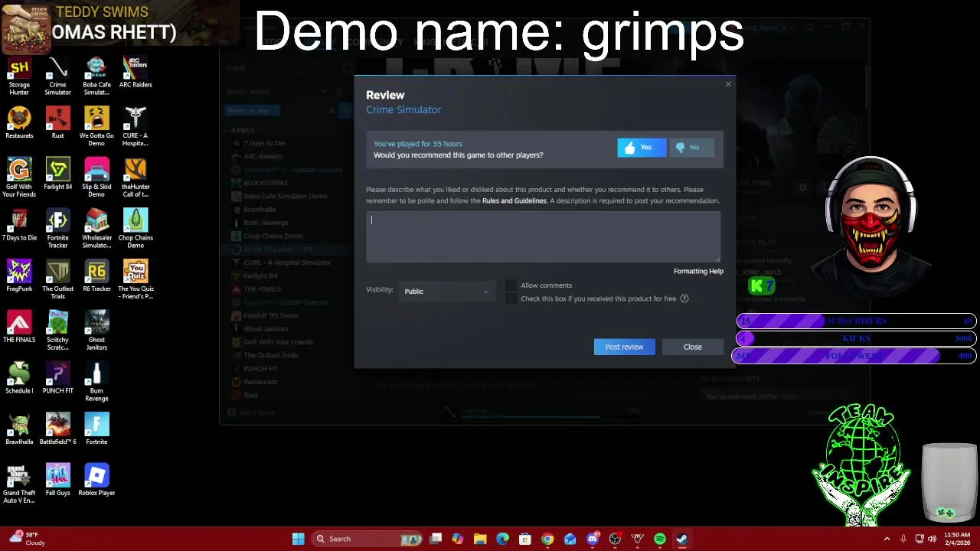The height and width of the screenshot is (551, 980).
Task: Open the taskbar clock showing 11:50 AM
Action: pos(957,539)
